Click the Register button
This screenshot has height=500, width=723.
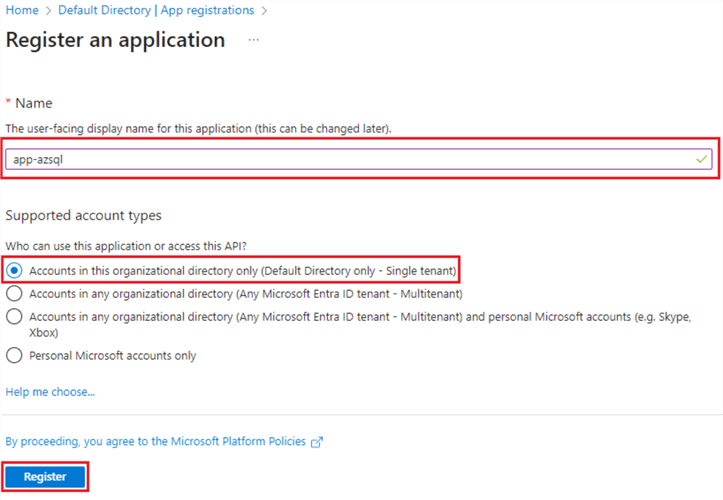(x=45, y=476)
